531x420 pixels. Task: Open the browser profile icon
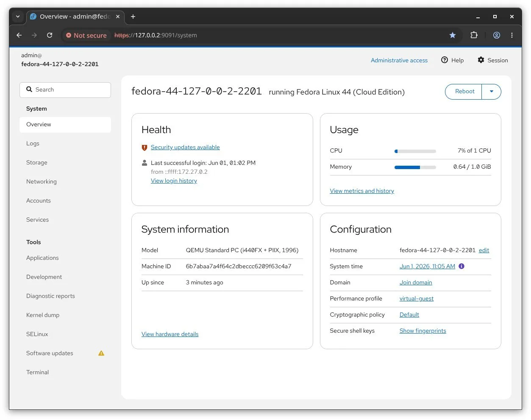497,35
